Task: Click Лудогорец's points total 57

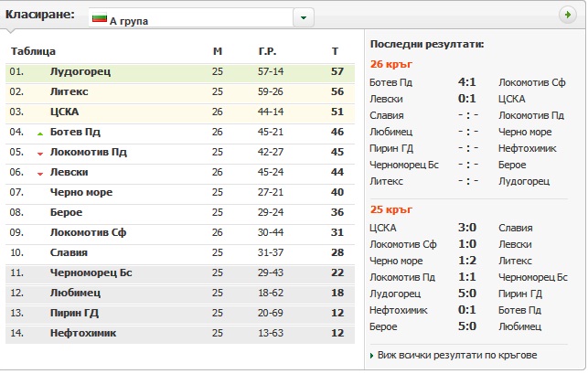Action: point(337,71)
